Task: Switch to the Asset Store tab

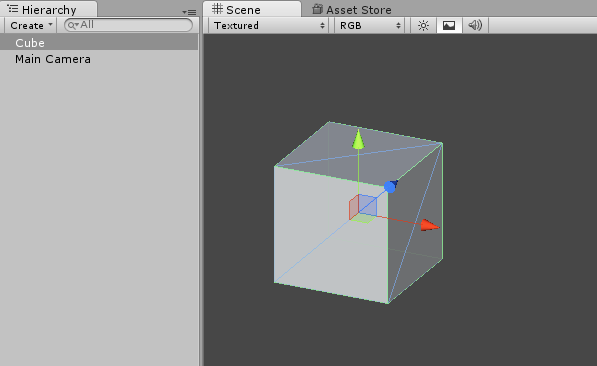Action: (352, 10)
